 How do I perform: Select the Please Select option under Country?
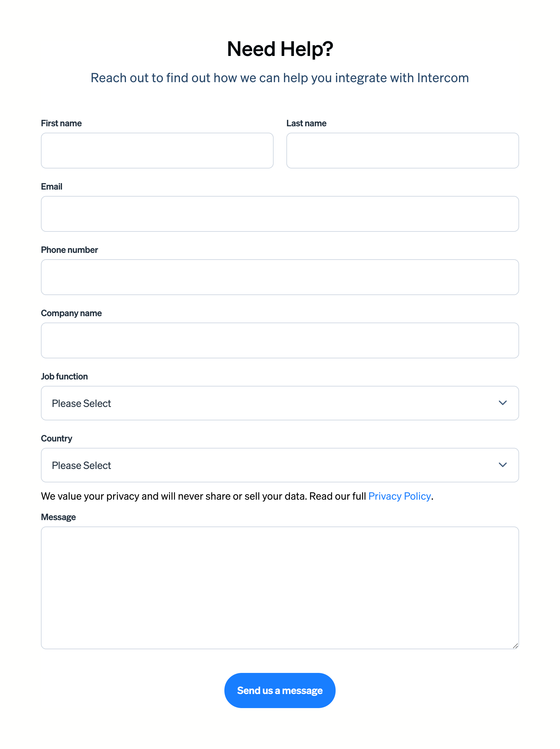click(x=81, y=465)
